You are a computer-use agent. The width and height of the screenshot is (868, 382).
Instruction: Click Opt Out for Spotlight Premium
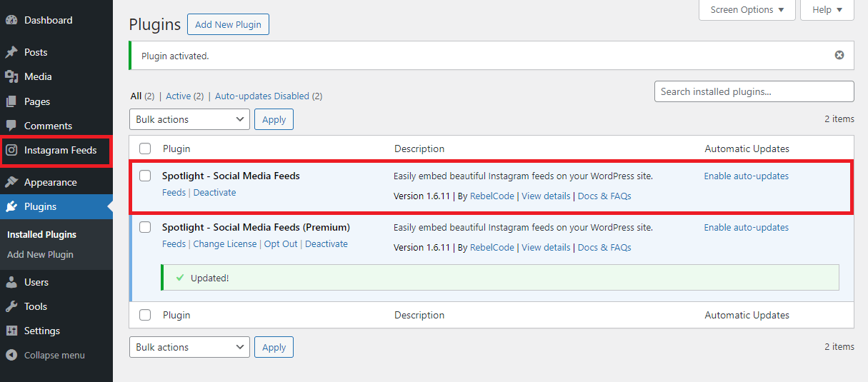coord(281,244)
